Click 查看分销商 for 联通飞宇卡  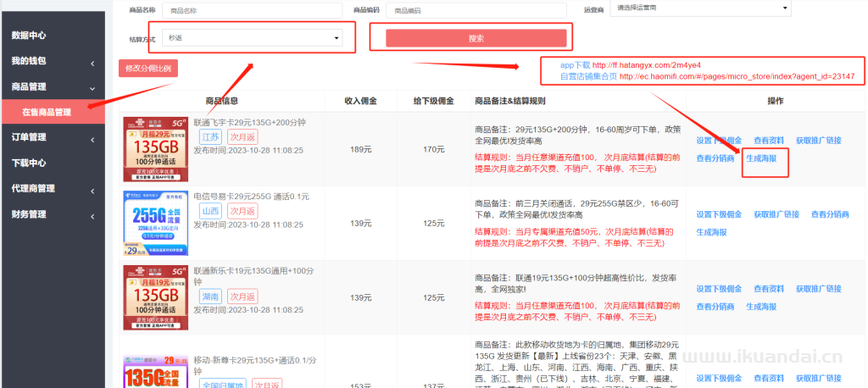(x=715, y=158)
